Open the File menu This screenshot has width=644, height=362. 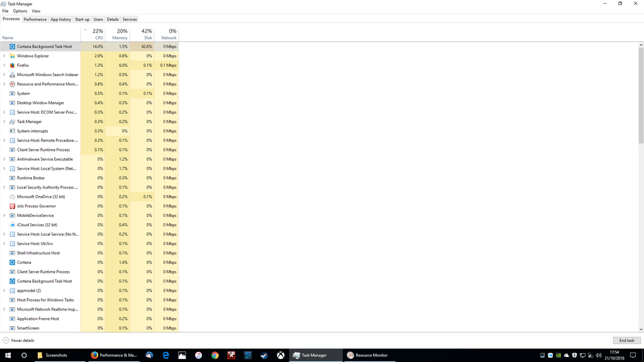pos(5,11)
